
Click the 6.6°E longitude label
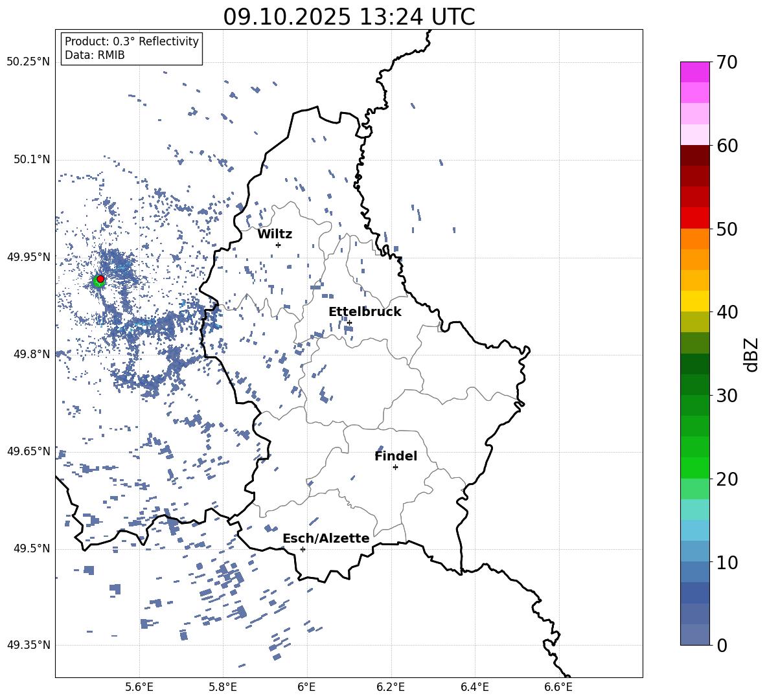(x=558, y=687)
